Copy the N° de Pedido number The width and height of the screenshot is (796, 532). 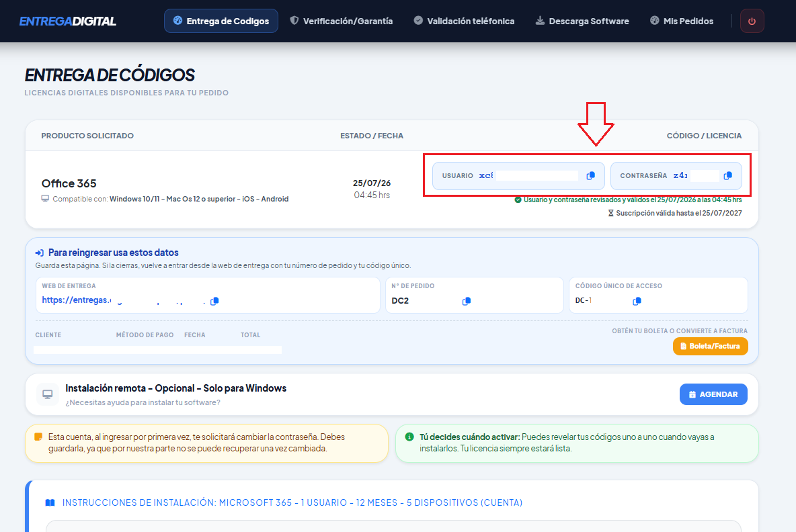coord(467,301)
